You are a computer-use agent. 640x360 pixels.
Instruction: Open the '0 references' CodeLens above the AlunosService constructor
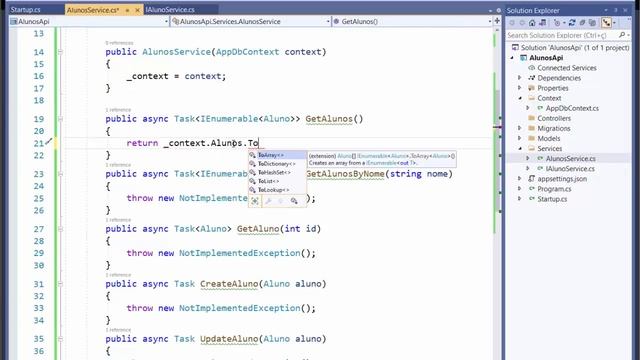119,43
